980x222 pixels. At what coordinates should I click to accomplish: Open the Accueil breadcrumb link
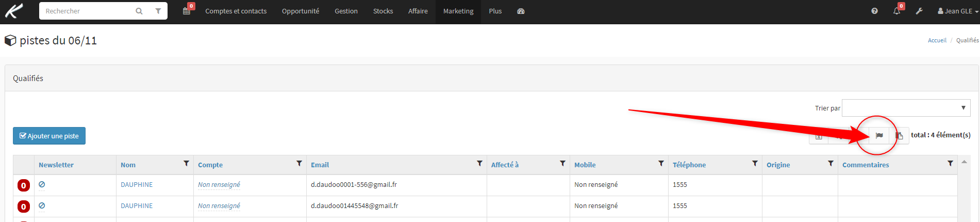pyautogui.click(x=937, y=40)
